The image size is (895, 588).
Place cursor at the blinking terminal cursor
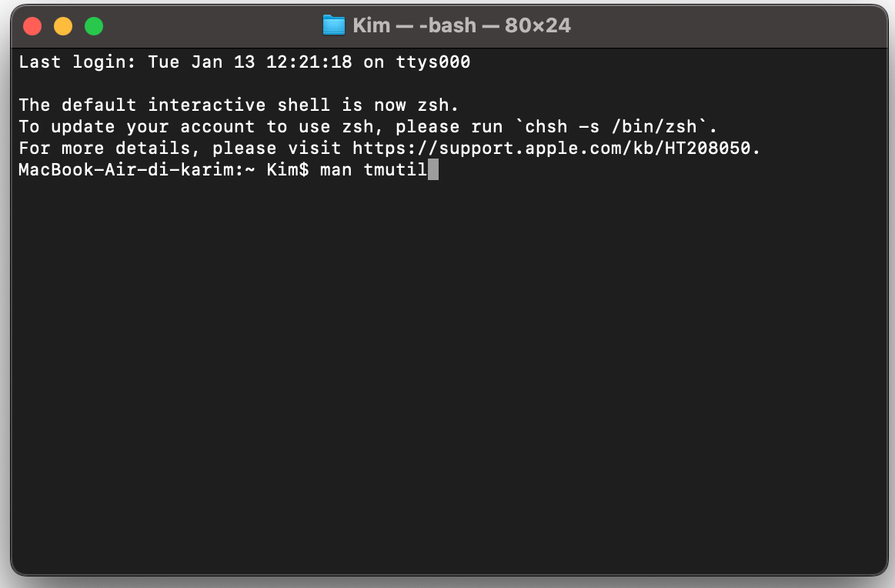tap(433, 169)
